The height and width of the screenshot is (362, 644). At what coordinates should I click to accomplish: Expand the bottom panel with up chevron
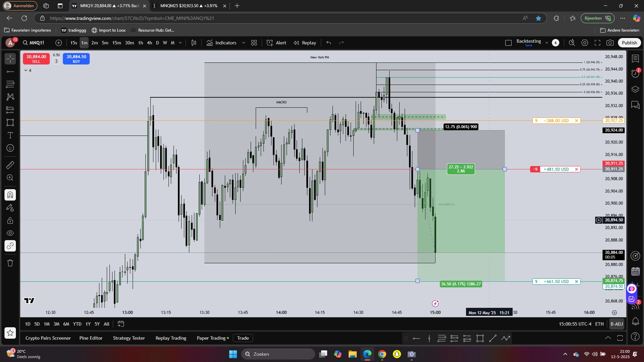pyautogui.click(x=608, y=338)
